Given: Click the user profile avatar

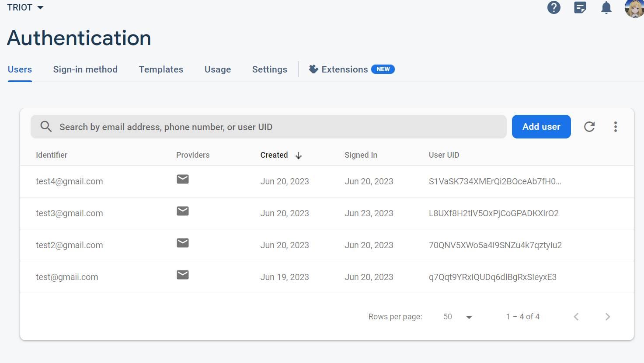Looking at the screenshot, I should pyautogui.click(x=634, y=8).
